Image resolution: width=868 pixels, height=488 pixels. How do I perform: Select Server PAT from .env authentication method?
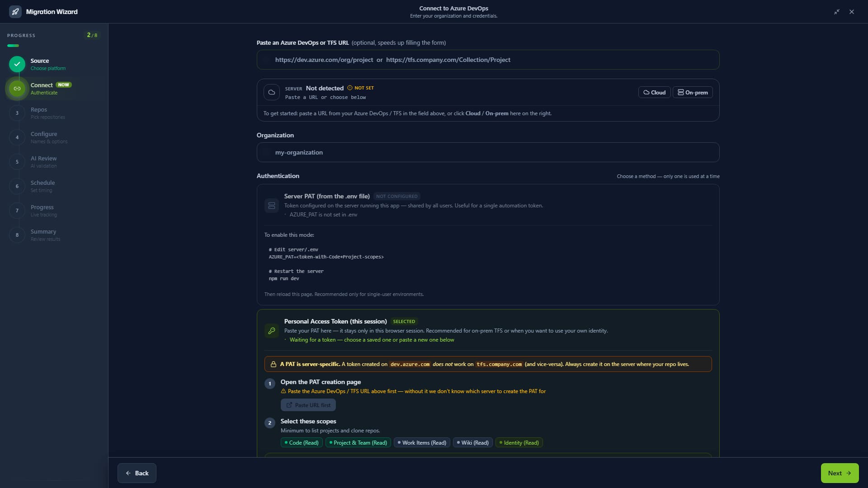pos(488,205)
